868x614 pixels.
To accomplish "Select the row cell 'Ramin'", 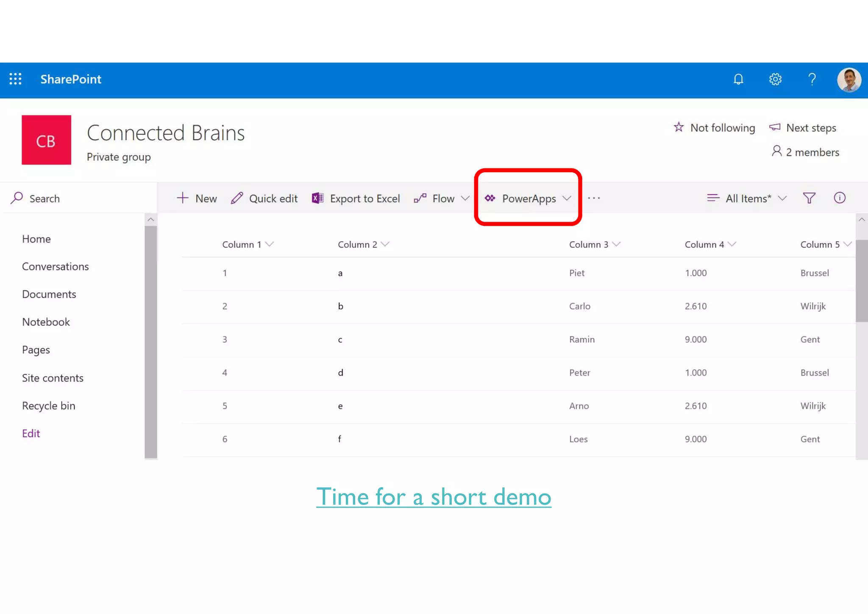I will tap(582, 339).
